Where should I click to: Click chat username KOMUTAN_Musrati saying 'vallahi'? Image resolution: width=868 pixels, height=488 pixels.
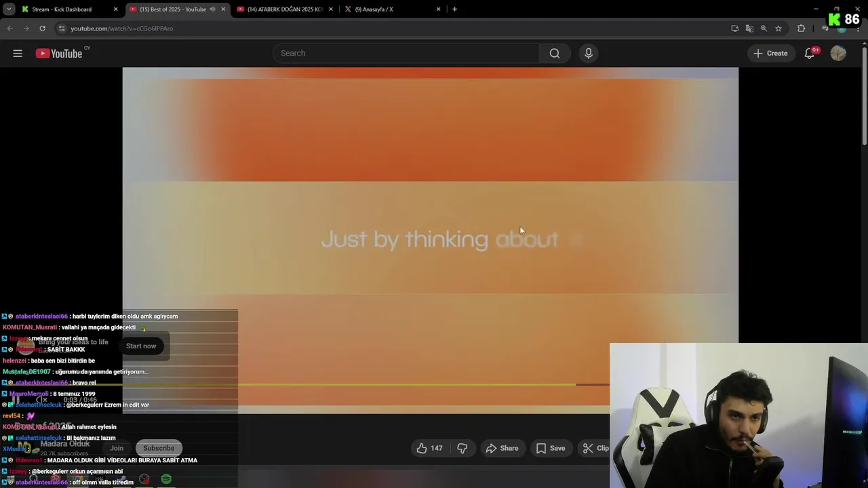(30, 327)
